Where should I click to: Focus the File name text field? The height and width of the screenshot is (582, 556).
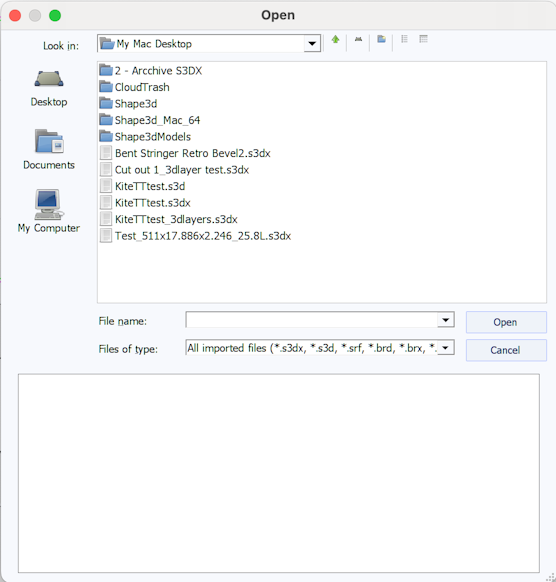pos(312,320)
